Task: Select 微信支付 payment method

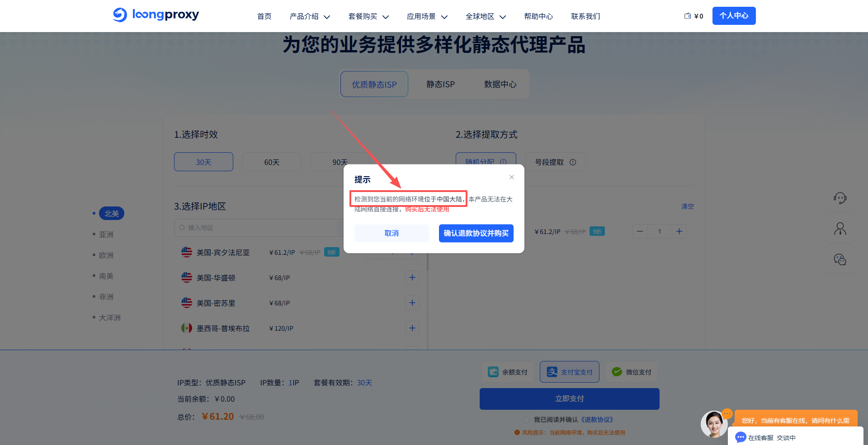Action: tap(632, 372)
